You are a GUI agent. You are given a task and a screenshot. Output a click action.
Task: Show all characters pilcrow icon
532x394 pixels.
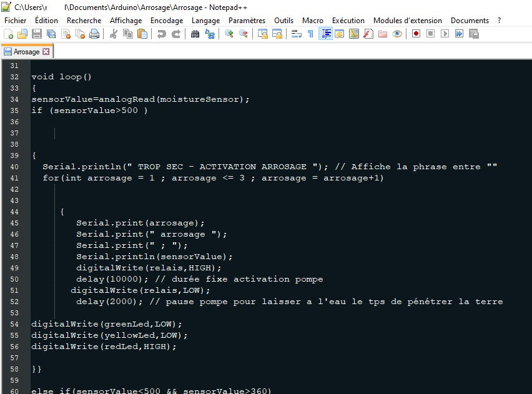(310, 34)
